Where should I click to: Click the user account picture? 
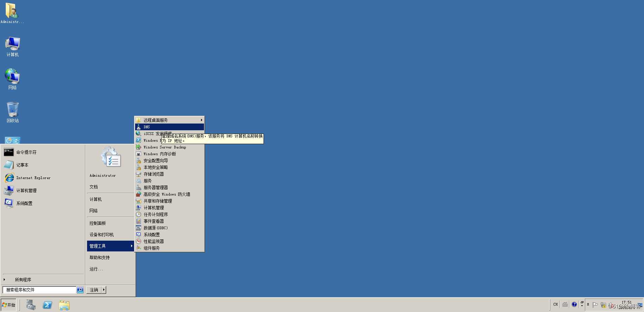[x=111, y=157]
